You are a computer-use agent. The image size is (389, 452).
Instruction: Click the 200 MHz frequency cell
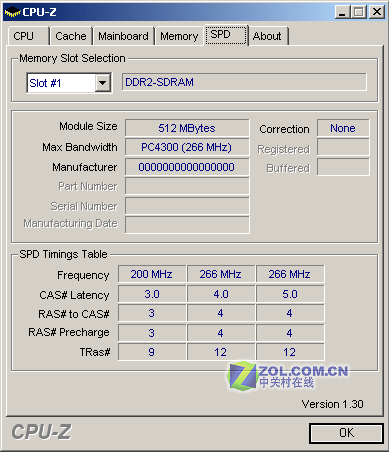[x=152, y=274]
